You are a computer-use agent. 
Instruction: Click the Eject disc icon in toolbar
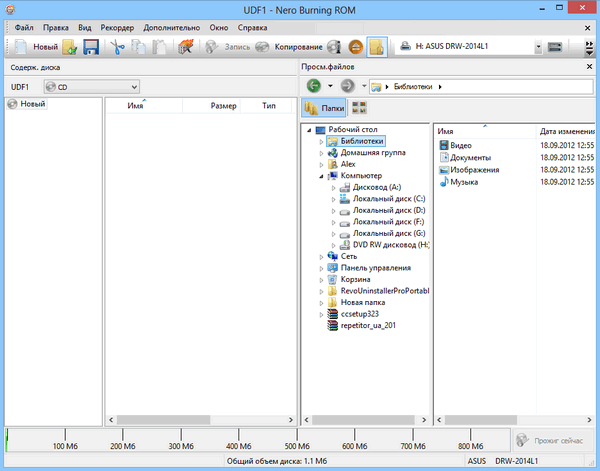[x=355, y=47]
